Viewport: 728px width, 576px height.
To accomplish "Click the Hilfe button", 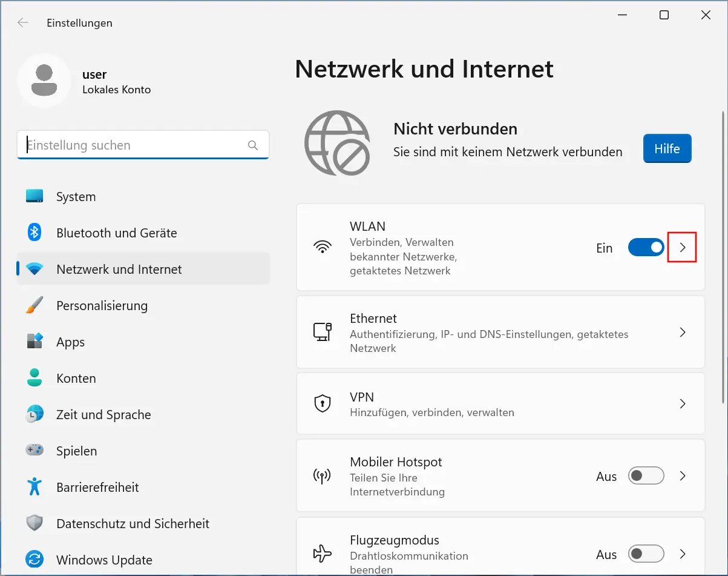I will point(667,148).
